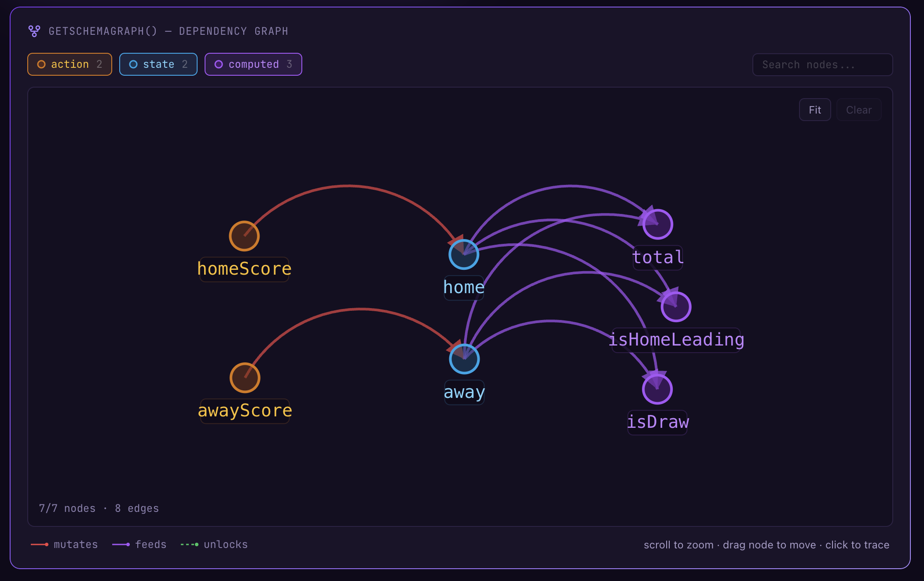
Task: Toggle the mutates edge type in the legend
Action: [x=64, y=544]
